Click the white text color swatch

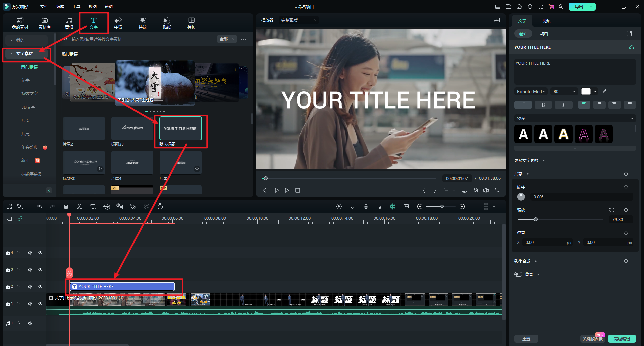[586, 91]
